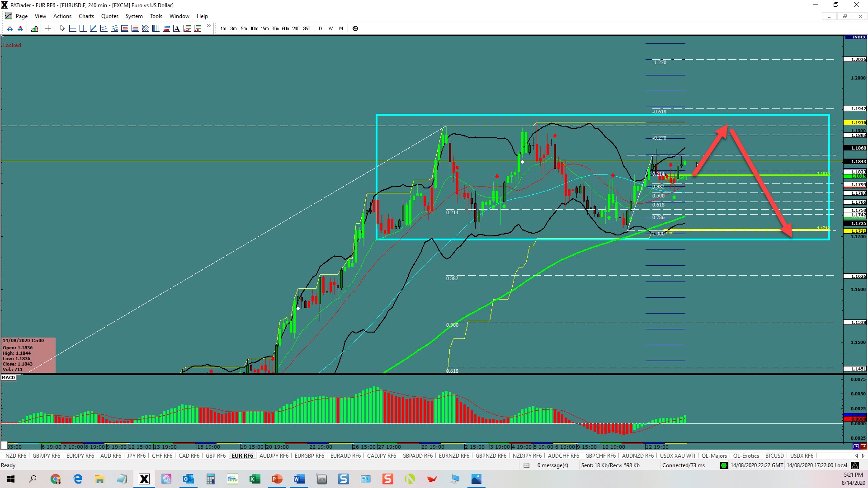Open the Quotes menu
The width and height of the screenshot is (868, 488).
pos(110,16)
